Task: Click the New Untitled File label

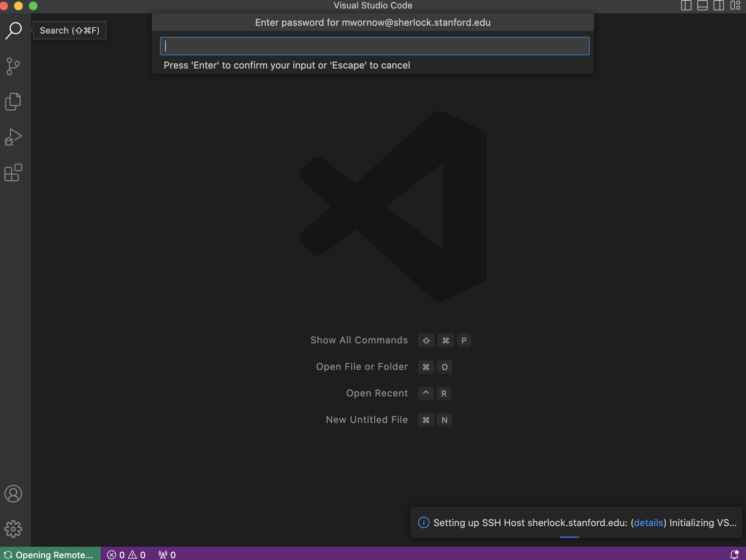Action: (x=367, y=420)
